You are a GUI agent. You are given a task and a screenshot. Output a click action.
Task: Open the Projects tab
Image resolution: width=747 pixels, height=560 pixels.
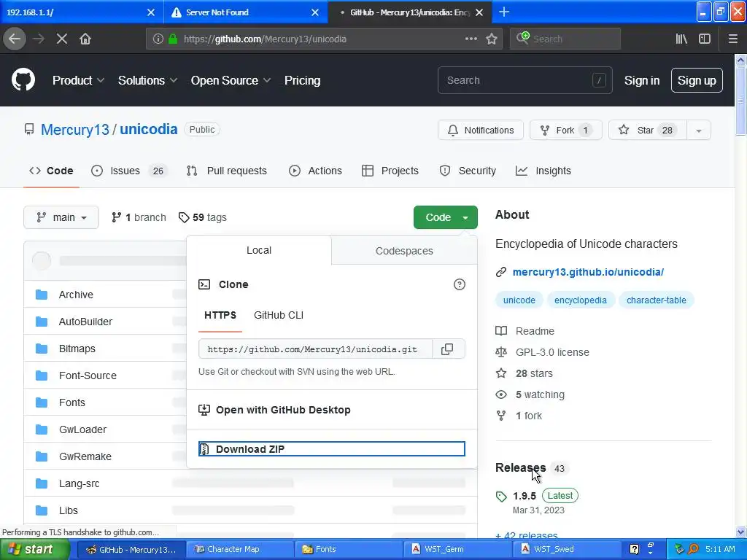[x=390, y=171]
